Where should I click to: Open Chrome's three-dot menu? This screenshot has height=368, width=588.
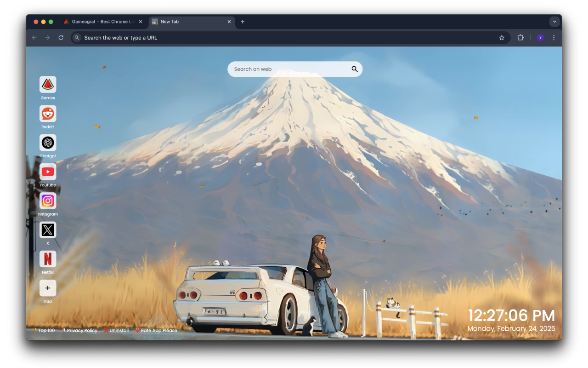554,37
